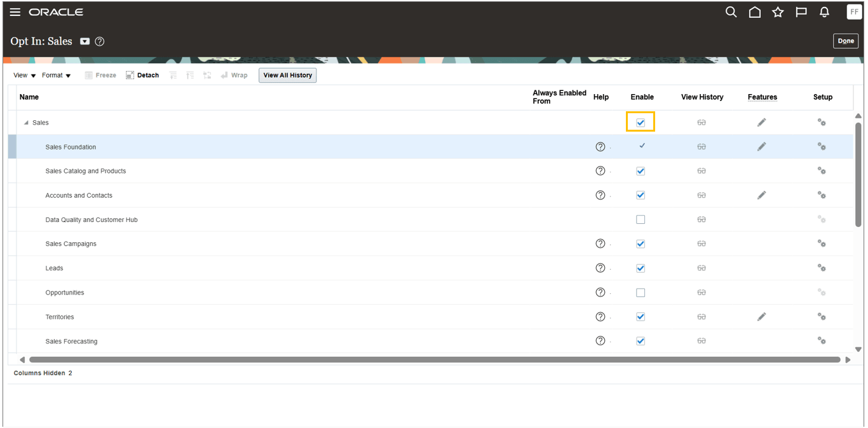Select the Opportunities row name
868x428 pixels.
coord(65,293)
